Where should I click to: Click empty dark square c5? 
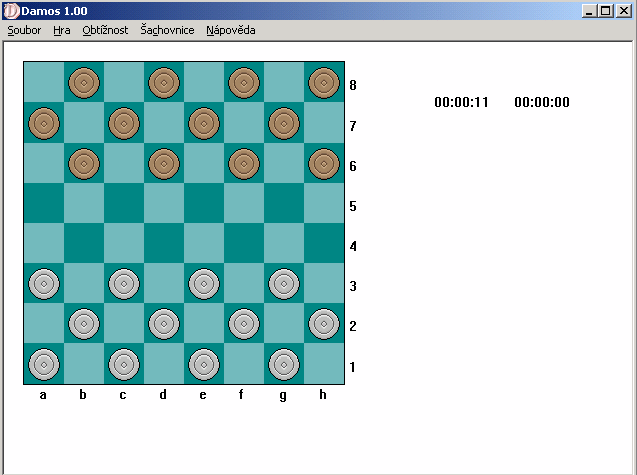click(x=124, y=203)
